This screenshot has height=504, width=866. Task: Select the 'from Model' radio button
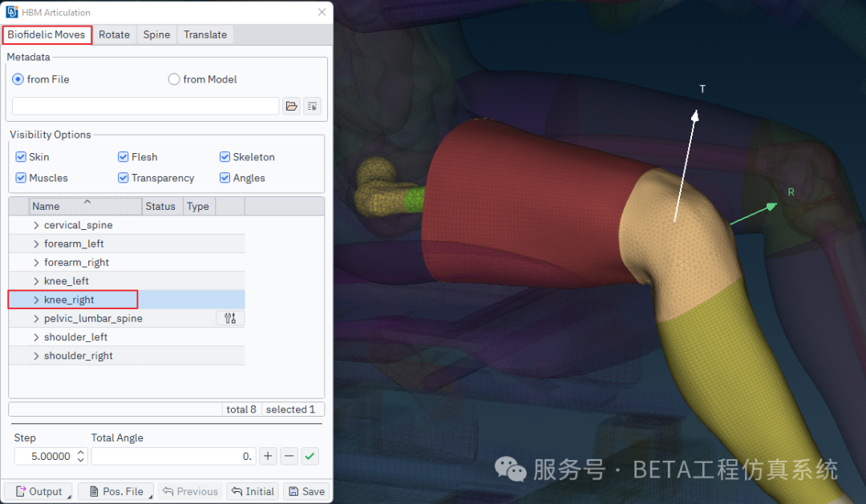[x=174, y=79]
